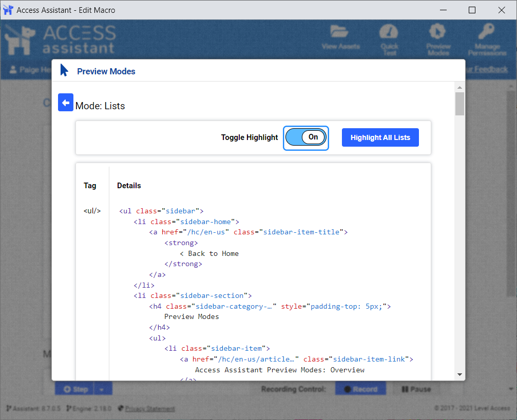Expand the Step dropdown arrow
517x420 pixels.
point(103,389)
